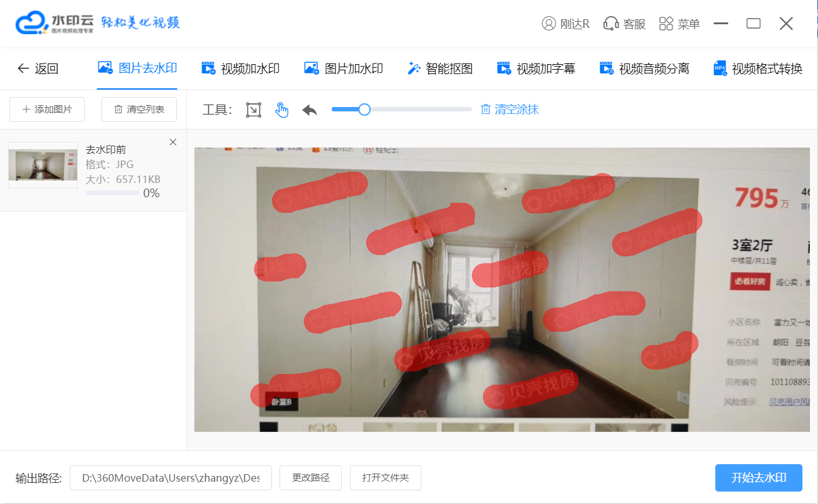
Task: Click 返回 to go back
Action: pos(47,68)
